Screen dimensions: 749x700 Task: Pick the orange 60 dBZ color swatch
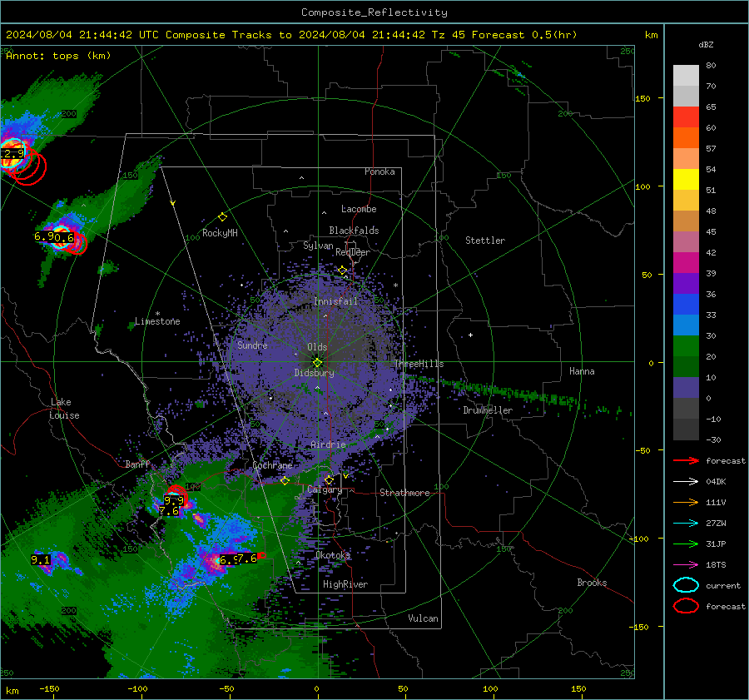686,138
